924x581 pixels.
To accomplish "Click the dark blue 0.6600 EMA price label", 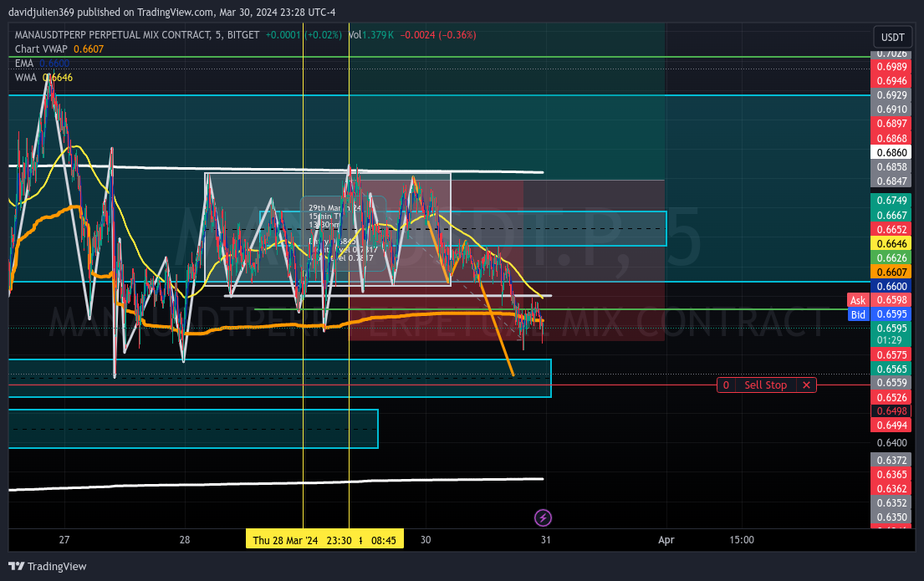I will [x=891, y=286].
